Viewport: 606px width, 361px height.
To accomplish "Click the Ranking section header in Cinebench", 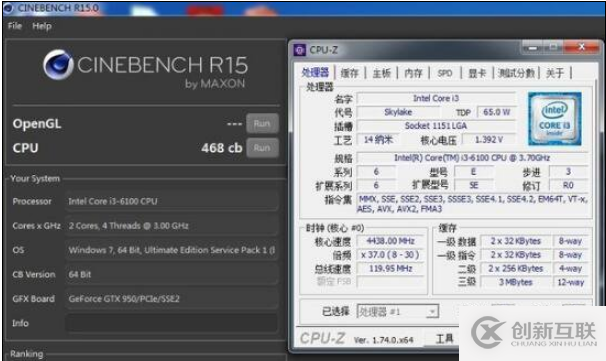I will (x=27, y=354).
